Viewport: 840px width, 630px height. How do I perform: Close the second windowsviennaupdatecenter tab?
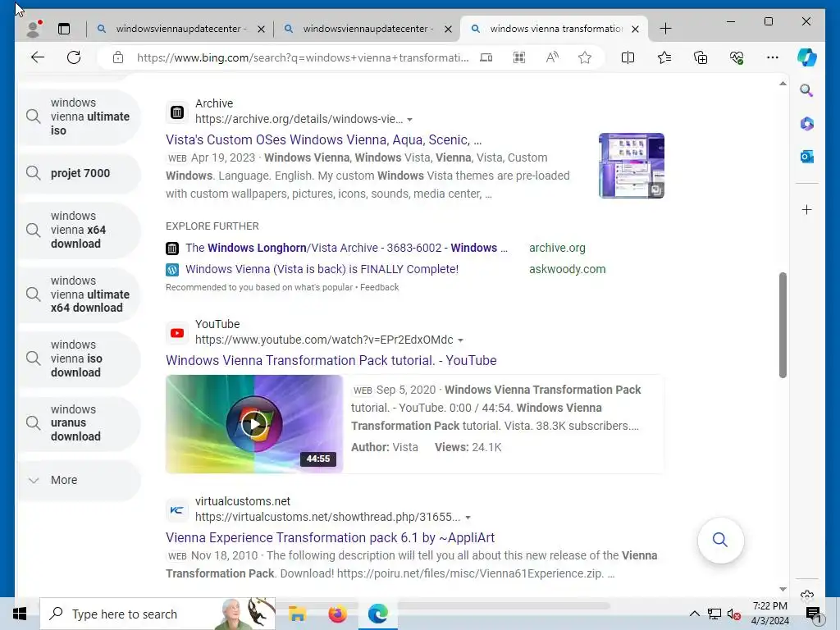(449, 29)
